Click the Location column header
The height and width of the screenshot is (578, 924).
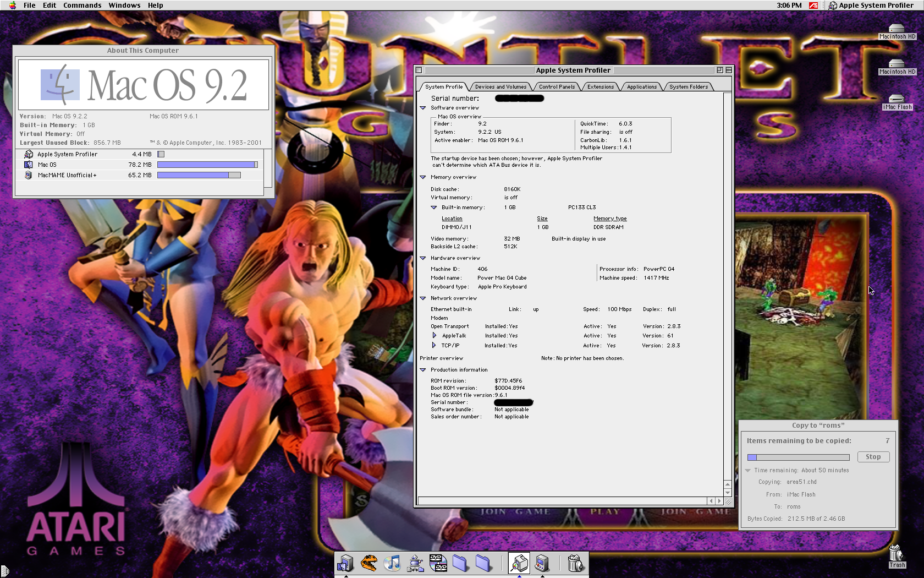pos(452,219)
